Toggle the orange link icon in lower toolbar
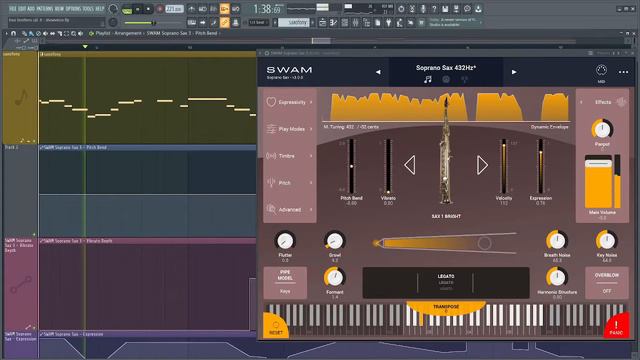Viewport: 640px width, 360px height. (x=224, y=22)
